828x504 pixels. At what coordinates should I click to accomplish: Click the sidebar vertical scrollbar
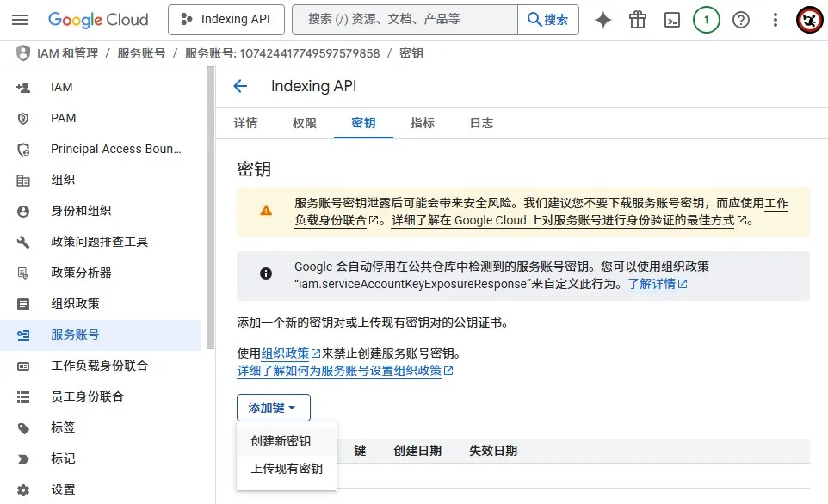210,208
